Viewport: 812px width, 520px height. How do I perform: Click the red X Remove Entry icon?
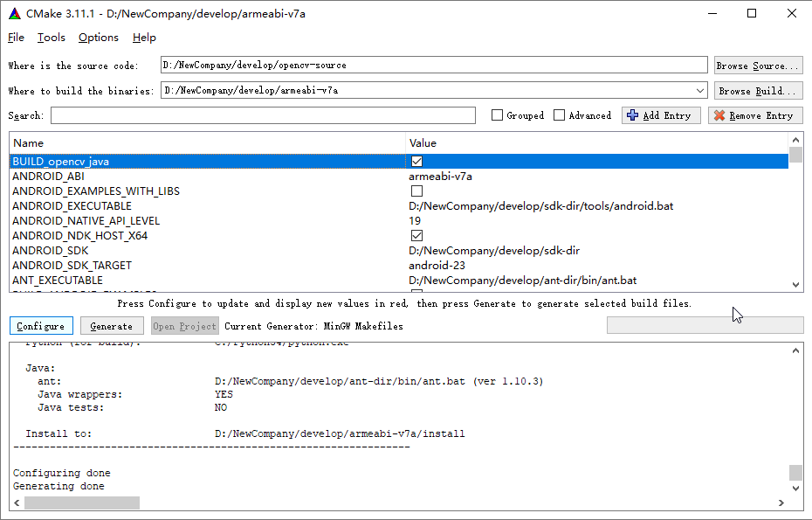point(719,115)
